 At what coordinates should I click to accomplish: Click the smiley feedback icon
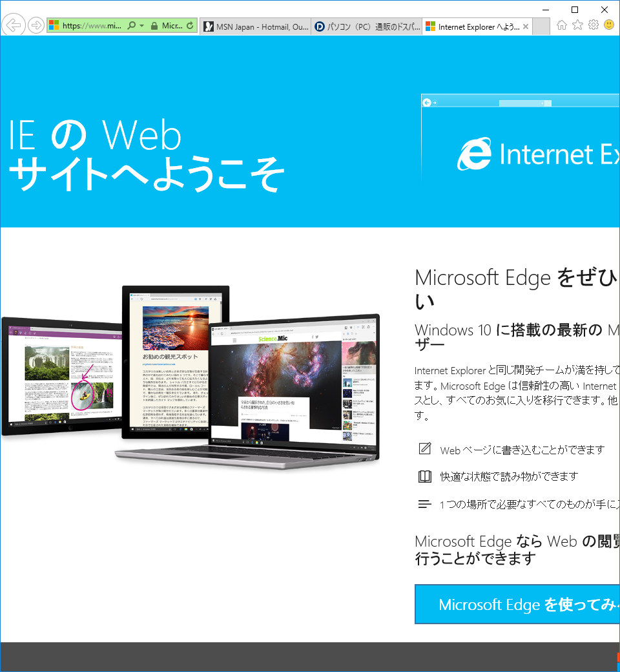608,25
